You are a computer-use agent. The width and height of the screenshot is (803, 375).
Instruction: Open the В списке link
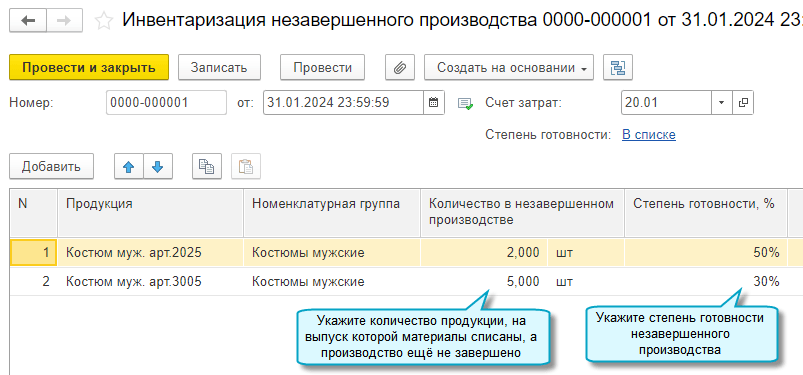(x=649, y=135)
